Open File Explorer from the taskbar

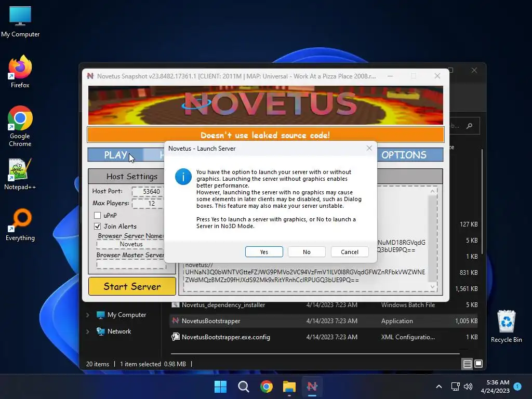[x=289, y=387]
